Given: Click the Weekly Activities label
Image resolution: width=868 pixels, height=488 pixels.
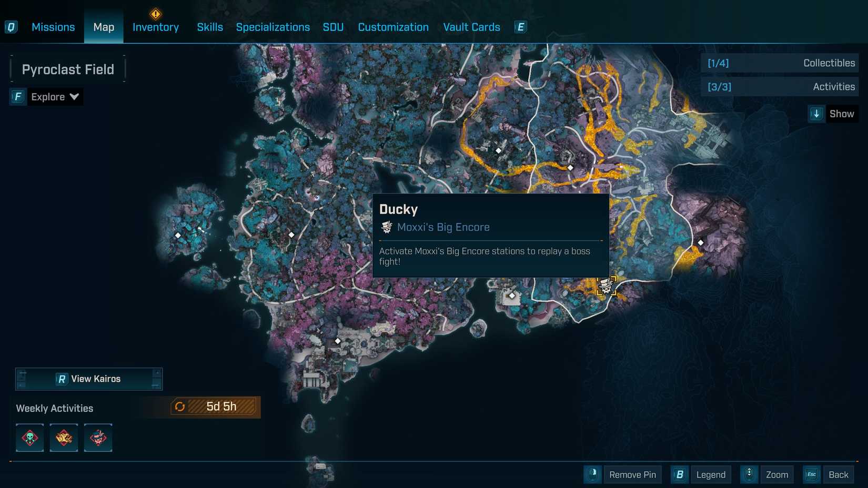Looking at the screenshot, I should coord(55,409).
